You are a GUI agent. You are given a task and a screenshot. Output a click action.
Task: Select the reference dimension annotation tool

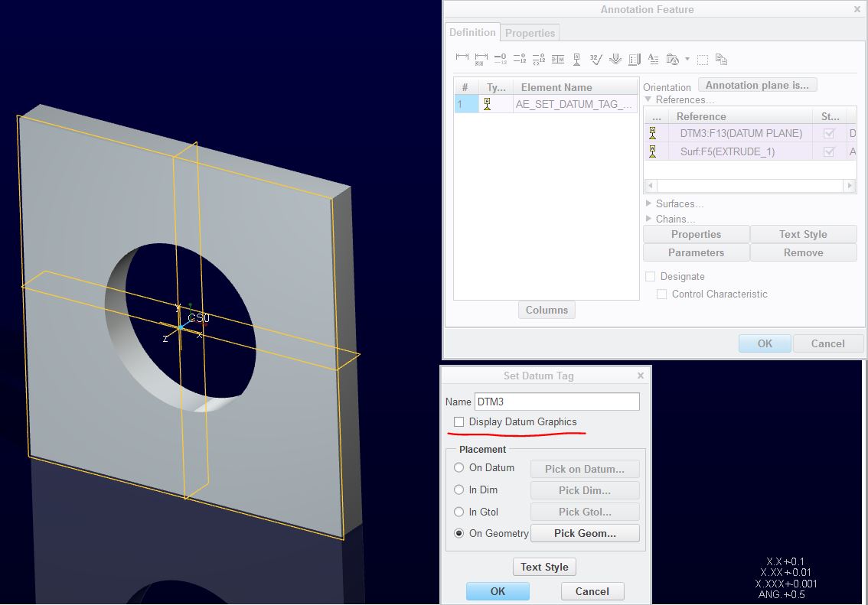[481, 59]
